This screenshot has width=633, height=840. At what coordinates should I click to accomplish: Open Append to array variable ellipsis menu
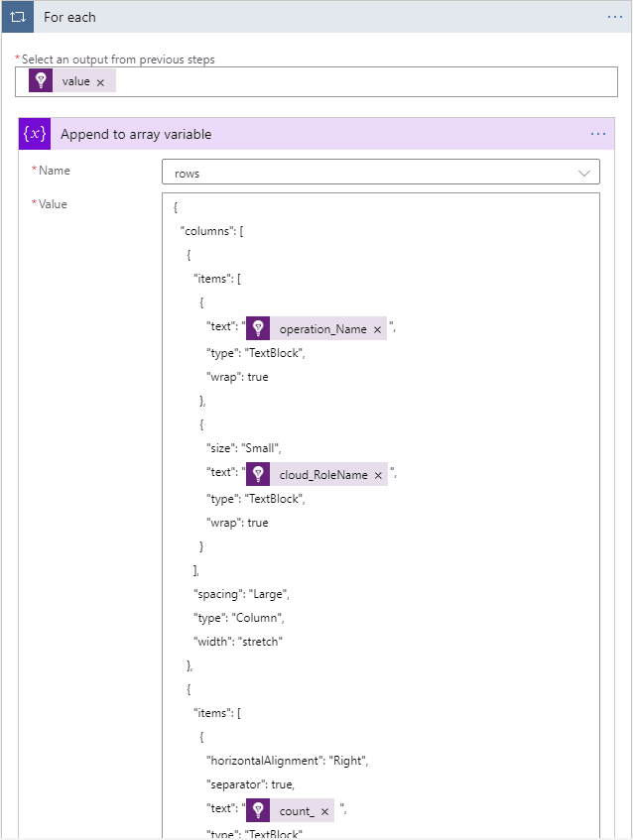[x=597, y=134]
